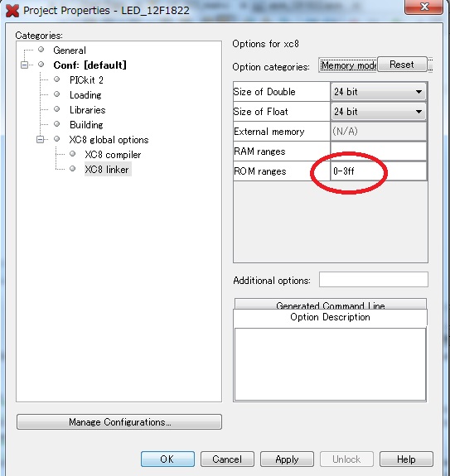Select the Building category

(x=86, y=125)
